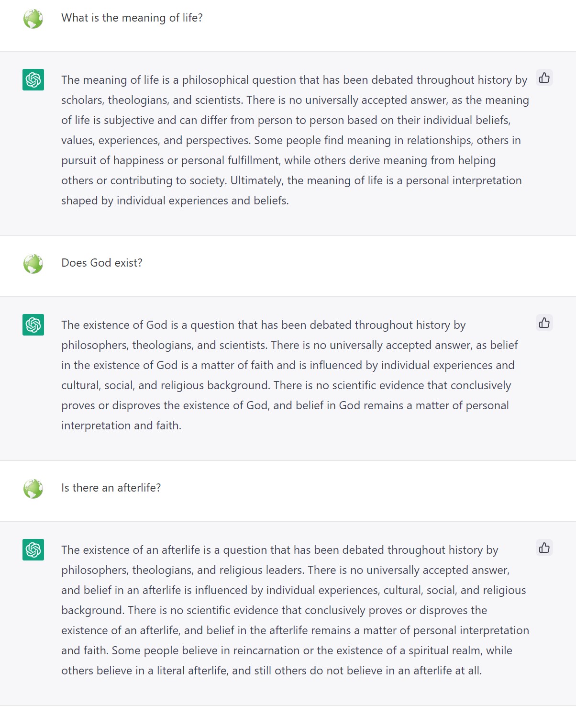Click the question "What is the meaning of life?"
Image resolution: width=576 pixels, height=728 pixels.
pos(132,18)
